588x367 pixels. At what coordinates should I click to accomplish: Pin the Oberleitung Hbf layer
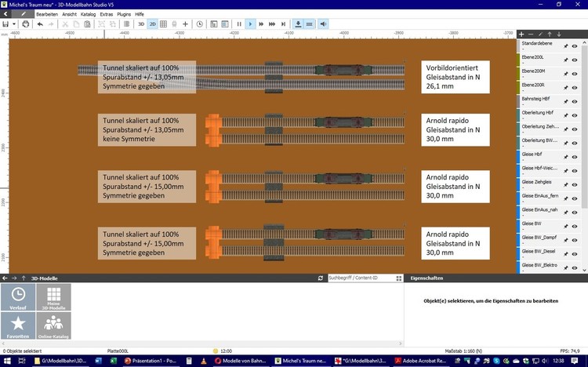[x=566, y=115]
